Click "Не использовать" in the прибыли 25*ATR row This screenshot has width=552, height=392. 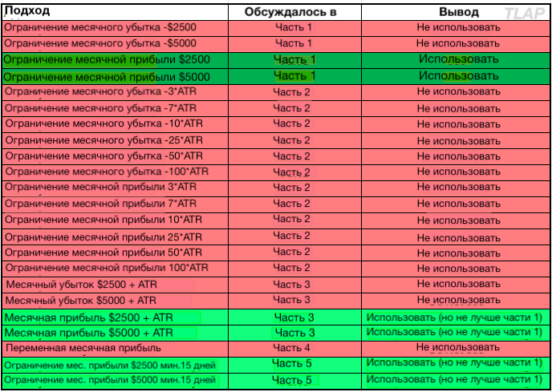[459, 237]
